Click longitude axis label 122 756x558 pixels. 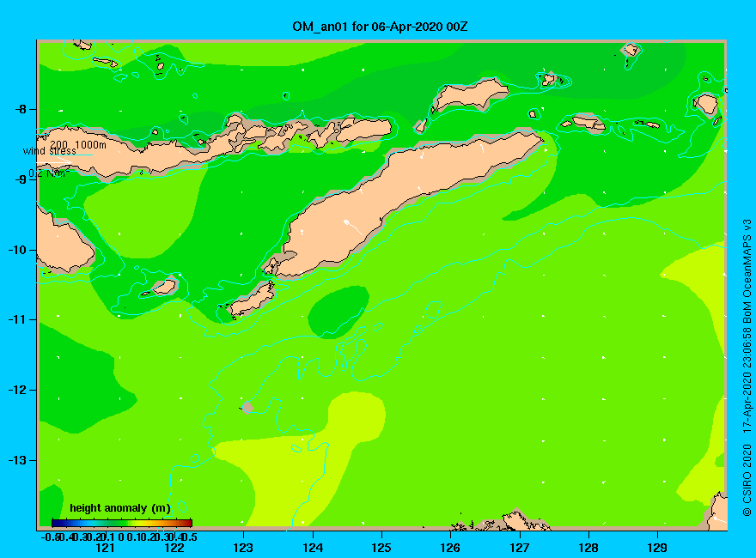coord(174,548)
